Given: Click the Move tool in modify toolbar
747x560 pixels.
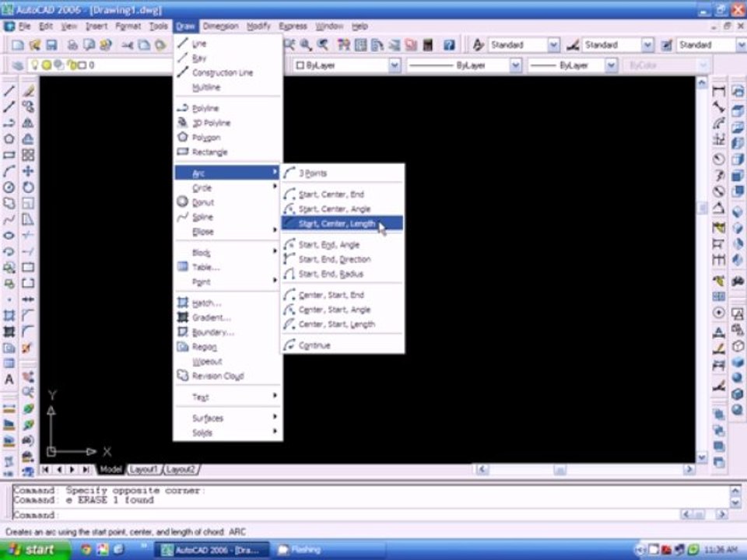Looking at the screenshot, I should (x=28, y=171).
